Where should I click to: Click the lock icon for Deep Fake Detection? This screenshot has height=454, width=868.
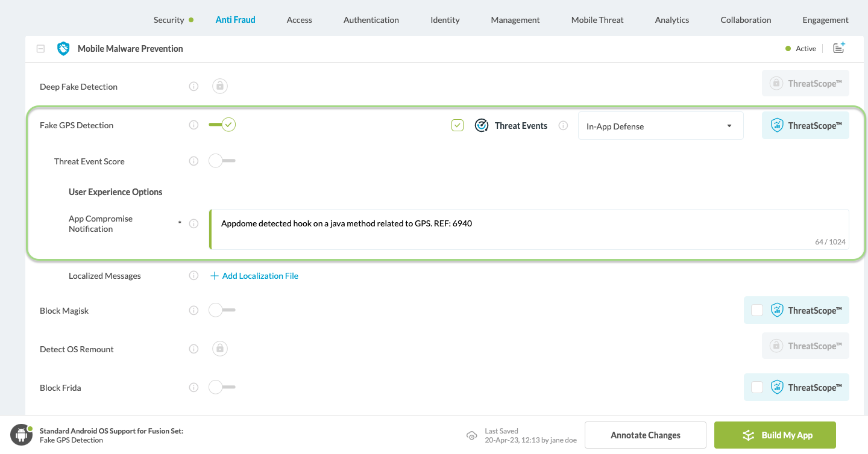[x=219, y=86]
